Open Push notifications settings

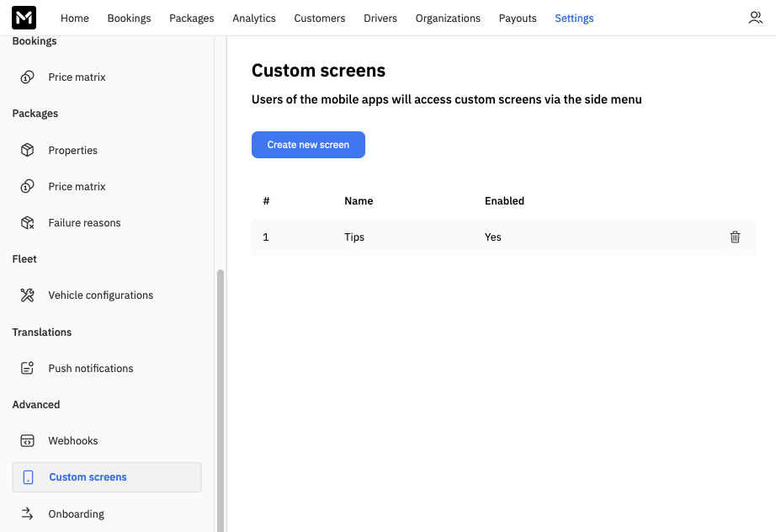(x=91, y=368)
